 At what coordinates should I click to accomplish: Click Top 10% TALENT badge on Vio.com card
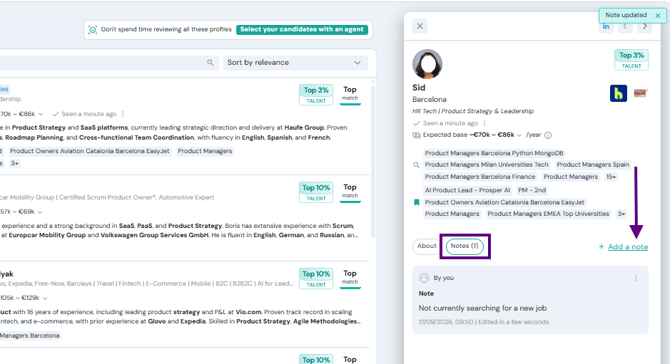coord(316,278)
